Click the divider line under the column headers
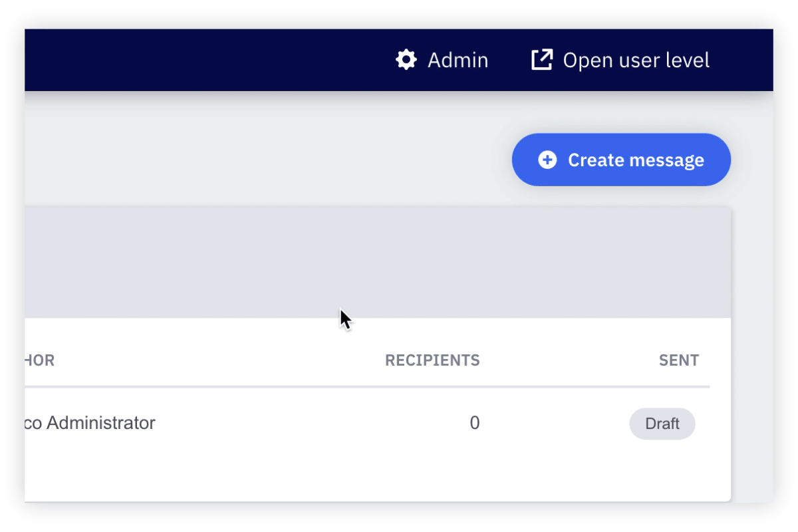This screenshot has height=532, width=798. click(x=366, y=386)
